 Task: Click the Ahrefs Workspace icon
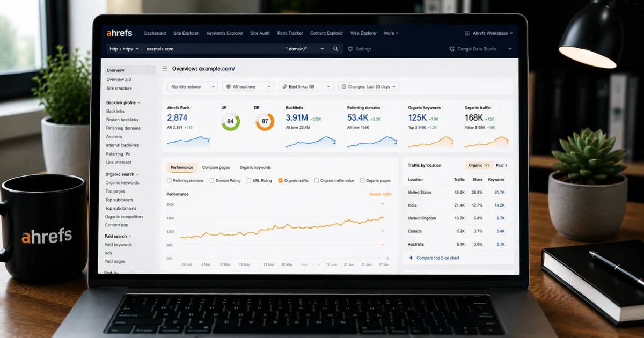coord(467,33)
